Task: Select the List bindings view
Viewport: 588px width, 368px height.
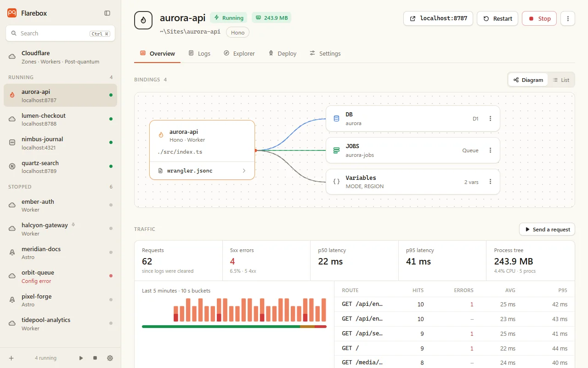Action: (561, 80)
